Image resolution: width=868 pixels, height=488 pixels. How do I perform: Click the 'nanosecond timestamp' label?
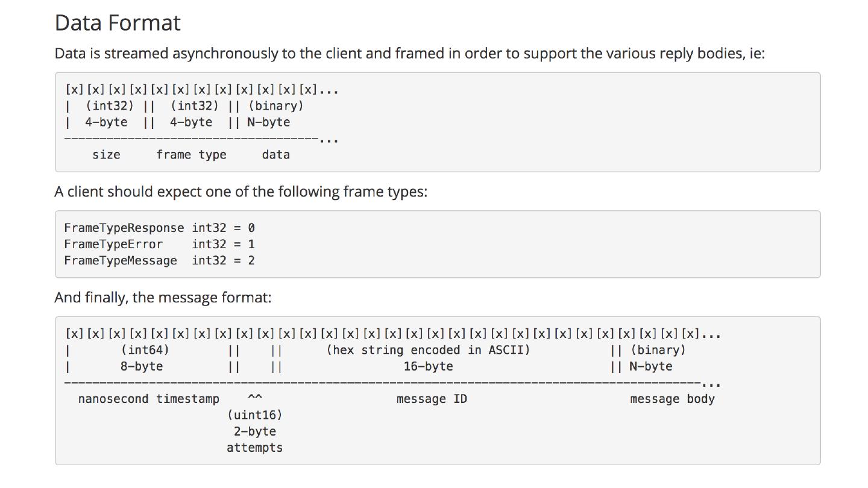tap(148, 399)
